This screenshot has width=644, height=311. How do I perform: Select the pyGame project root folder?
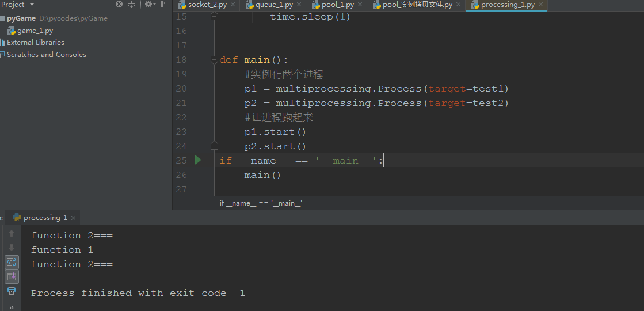tap(21, 18)
